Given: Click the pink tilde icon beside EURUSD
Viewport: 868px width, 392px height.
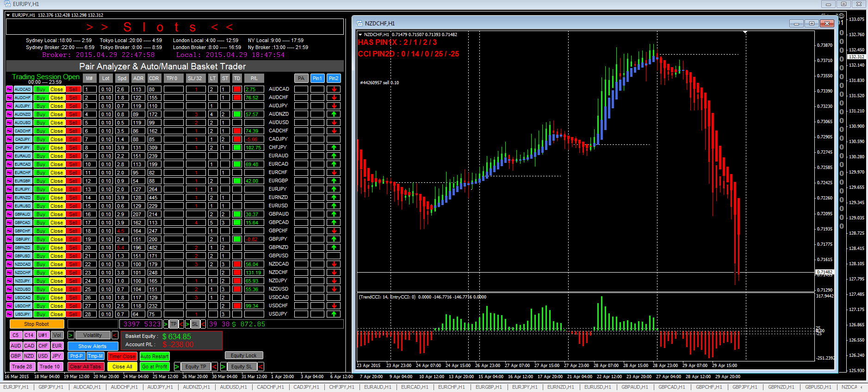Looking at the screenshot, I should coord(9,206).
